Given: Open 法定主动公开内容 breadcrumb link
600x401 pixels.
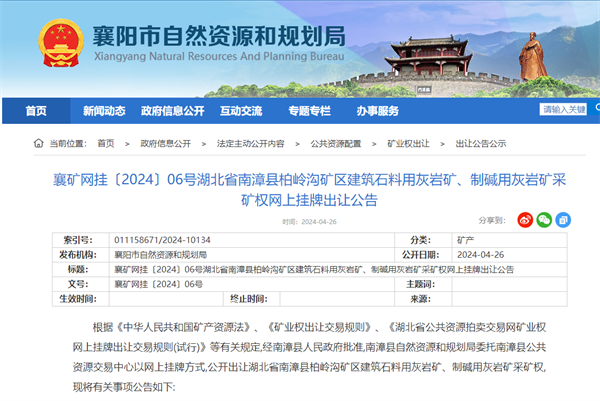Looking at the screenshot, I should (250, 143).
